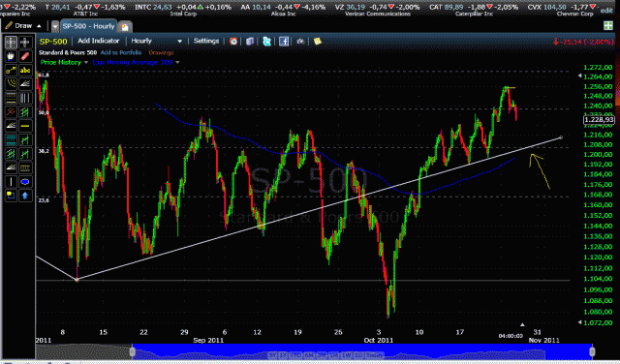This screenshot has width=620, height=364.
Task: Select the abc text annotation tool
Action: coord(25,71)
